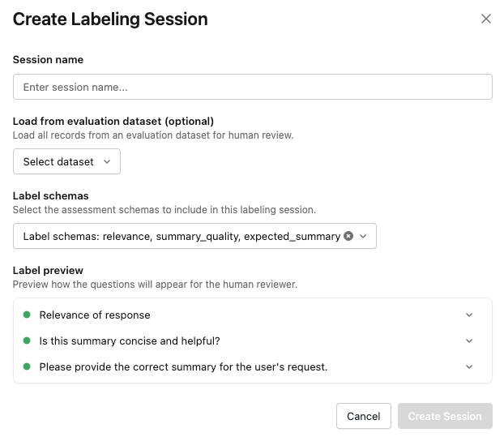
Task: Click green dot beside correct summary prompt
Action: pyautogui.click(x=27, y=366)
